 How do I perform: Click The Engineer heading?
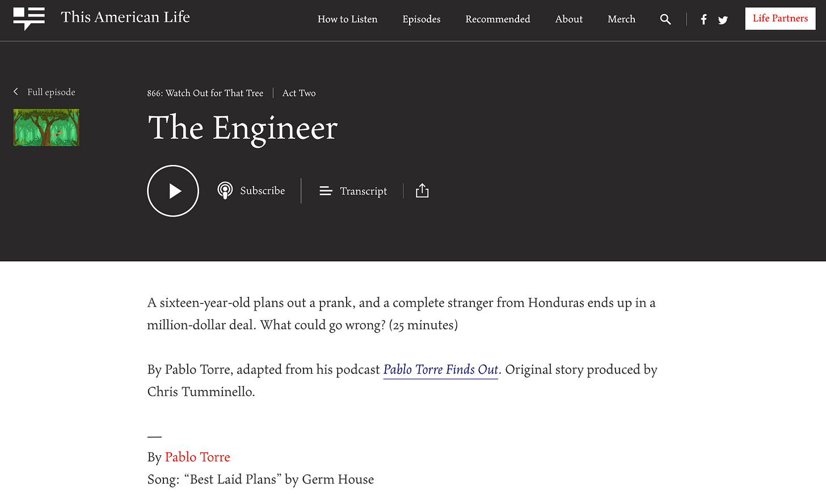pos(243,128)
